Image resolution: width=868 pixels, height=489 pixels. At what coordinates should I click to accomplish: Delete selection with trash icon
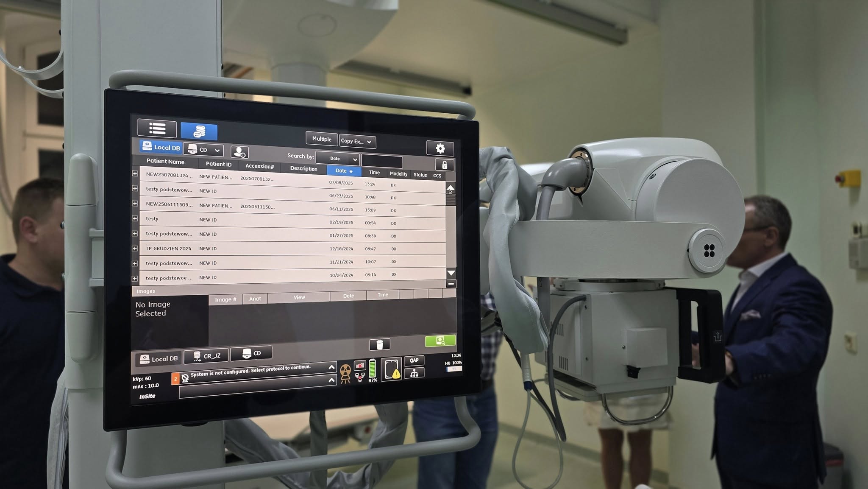coord(379,344)
